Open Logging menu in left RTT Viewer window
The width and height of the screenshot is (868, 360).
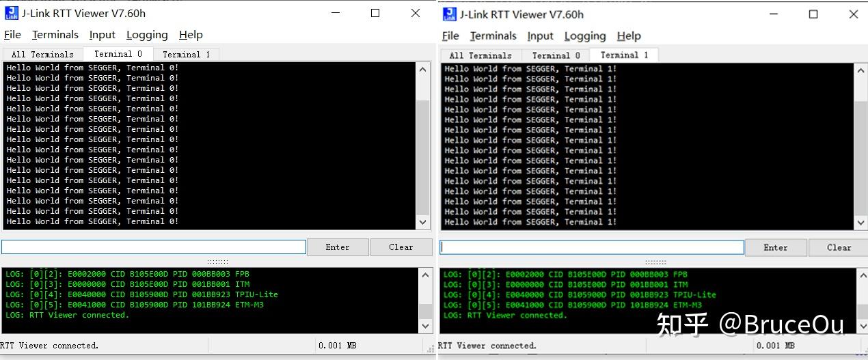[x=147, y=35]
